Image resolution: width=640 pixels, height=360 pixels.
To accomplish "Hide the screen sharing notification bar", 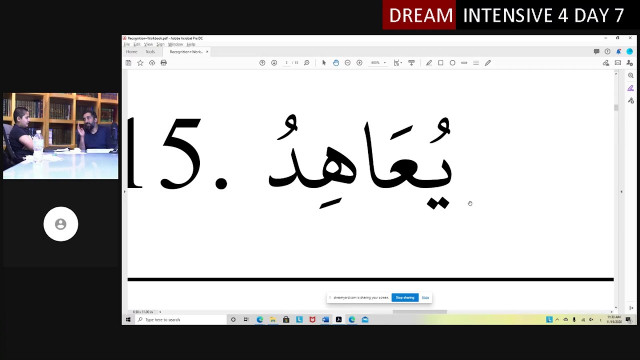I will click(425, 298).
